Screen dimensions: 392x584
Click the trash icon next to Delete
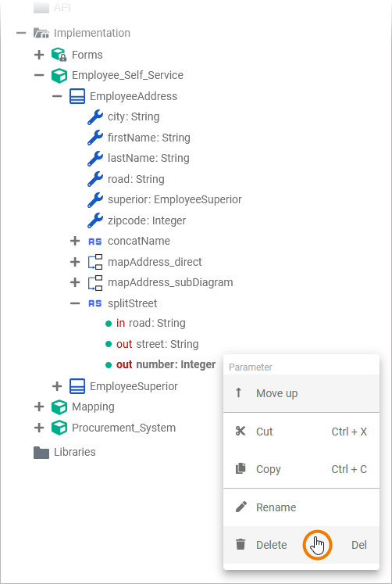click(x=241, y=545)
